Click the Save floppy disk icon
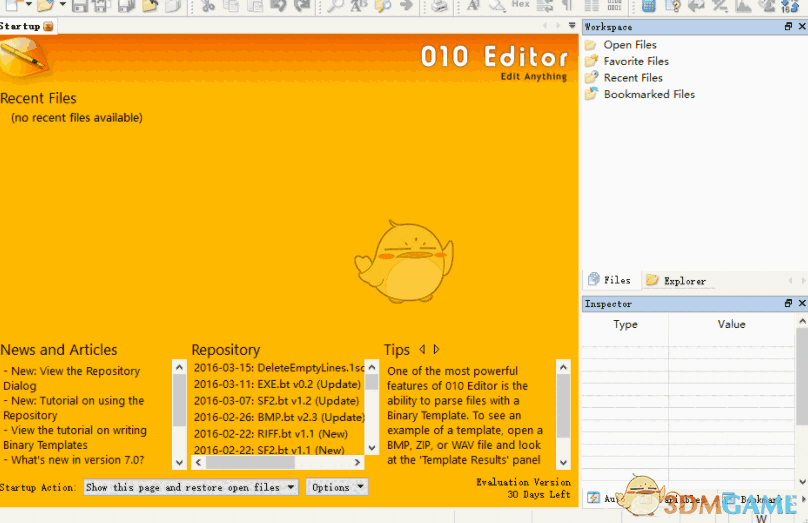808x523 pixels. [x=79, y=6]
